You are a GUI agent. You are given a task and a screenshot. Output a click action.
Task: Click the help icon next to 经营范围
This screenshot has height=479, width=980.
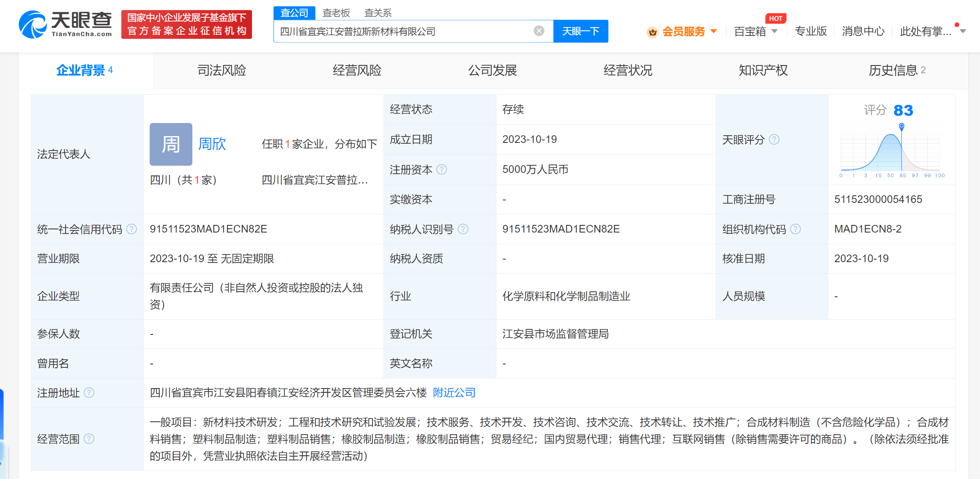click(89, 439)
